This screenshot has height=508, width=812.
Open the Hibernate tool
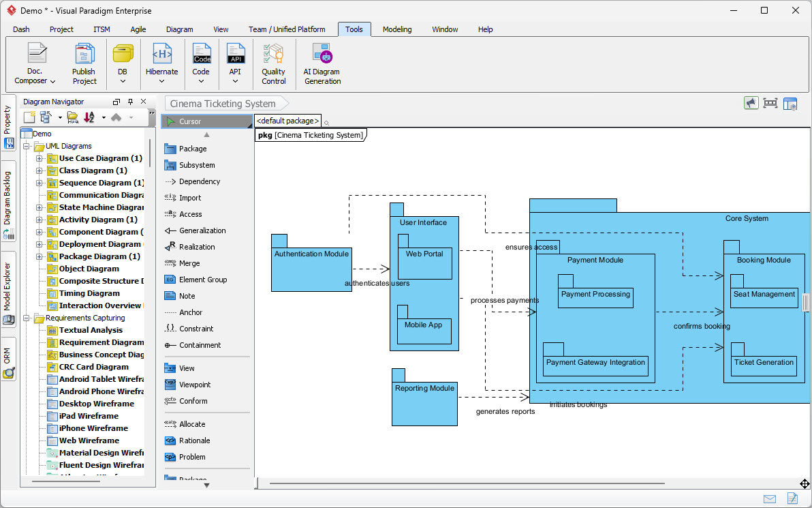click(161, 64)
